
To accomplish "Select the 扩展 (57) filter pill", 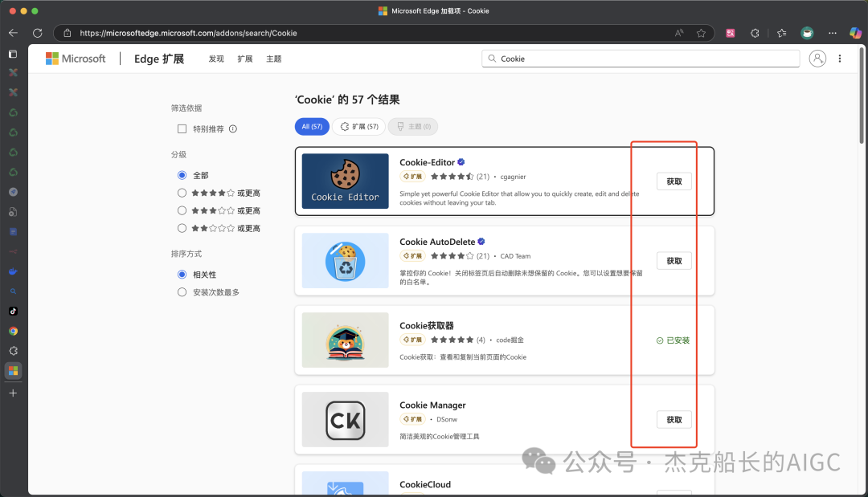I will click(x=358, y=127).
